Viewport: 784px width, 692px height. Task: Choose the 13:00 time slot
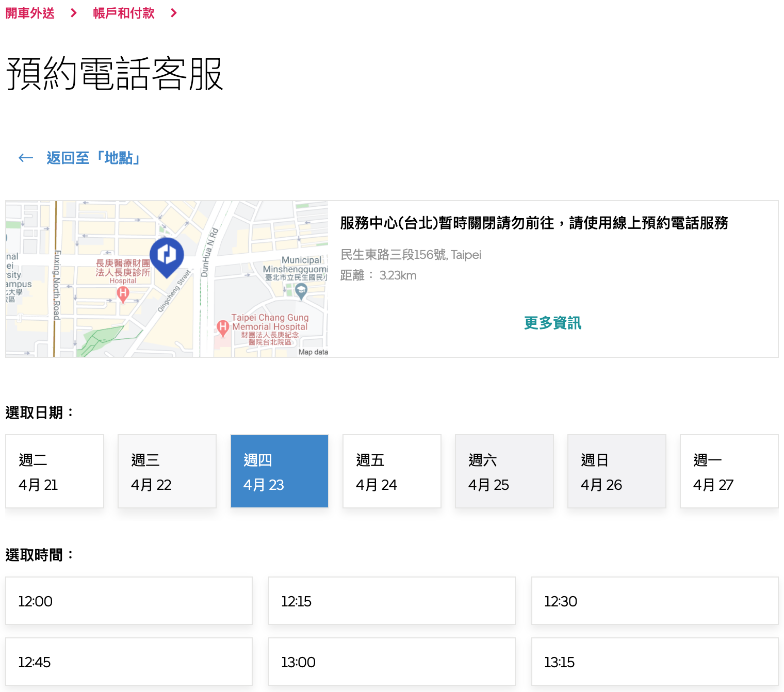pos(392,662)
